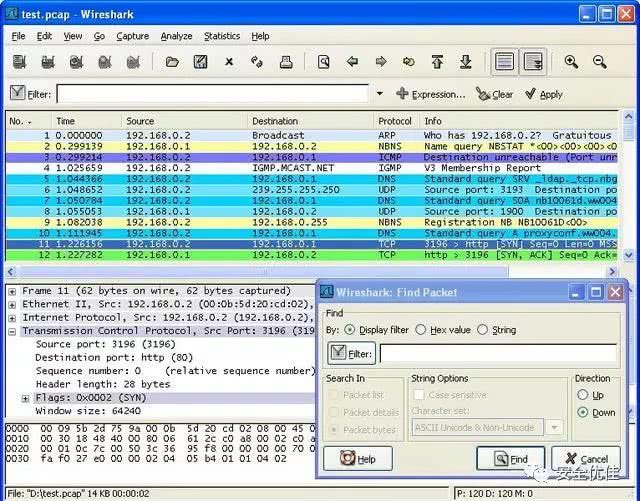Apply the display filter
640x501 pixels.
[544, 94]
